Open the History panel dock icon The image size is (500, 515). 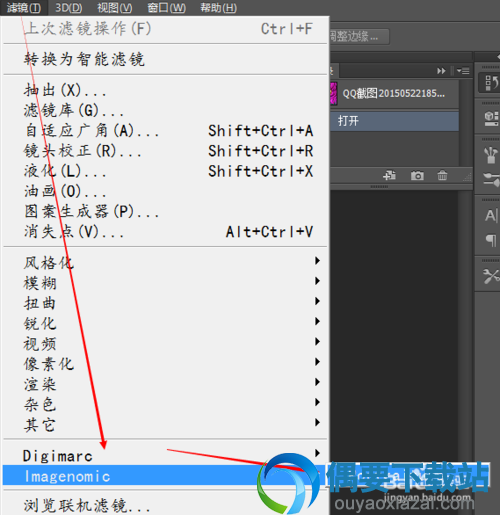click(491, 82)
